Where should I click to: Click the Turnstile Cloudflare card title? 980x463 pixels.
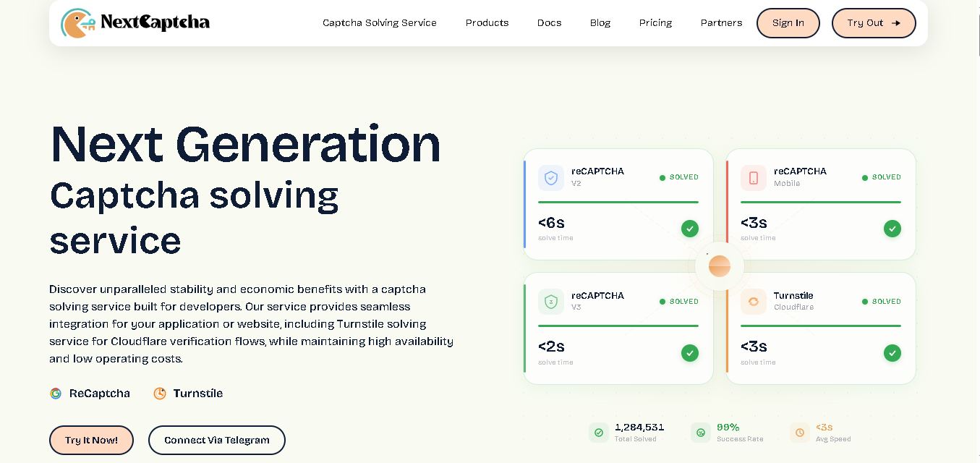[x=793, y=296]
